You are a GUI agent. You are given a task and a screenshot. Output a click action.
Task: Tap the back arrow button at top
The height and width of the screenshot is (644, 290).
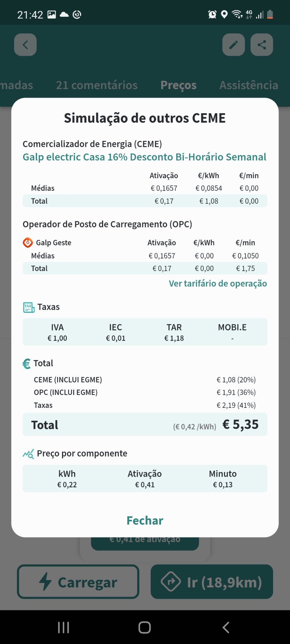coord(25,45)
